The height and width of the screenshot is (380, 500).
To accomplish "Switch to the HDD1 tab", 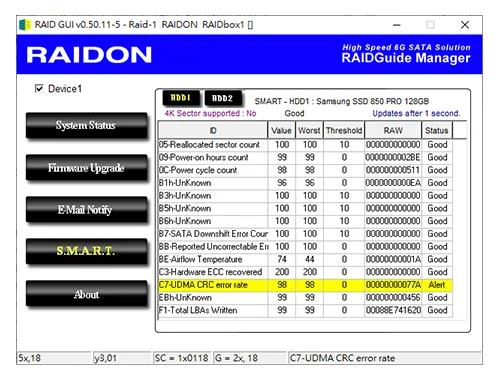I will pyautogui.click(x=181, y=98).
